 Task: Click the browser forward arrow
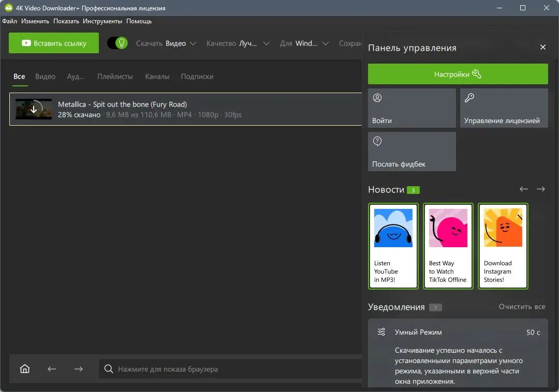coord(79,369)
